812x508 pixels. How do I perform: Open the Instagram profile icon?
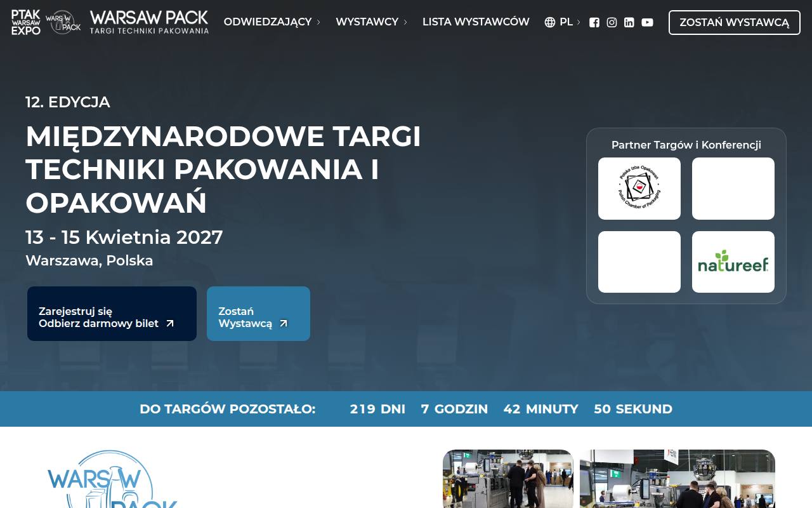[612, 22]
